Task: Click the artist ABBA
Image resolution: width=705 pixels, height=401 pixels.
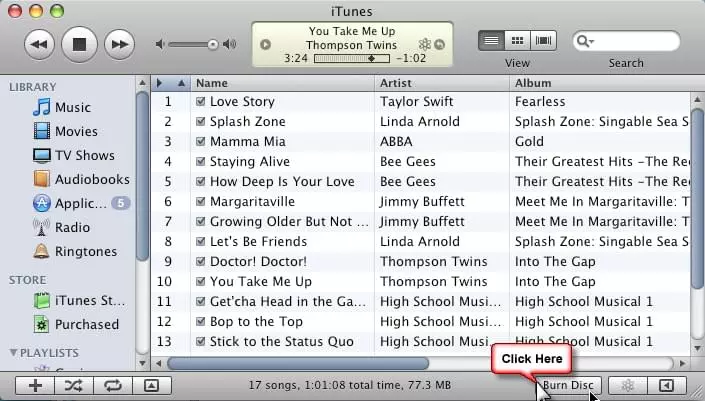Action: (396, 142)
